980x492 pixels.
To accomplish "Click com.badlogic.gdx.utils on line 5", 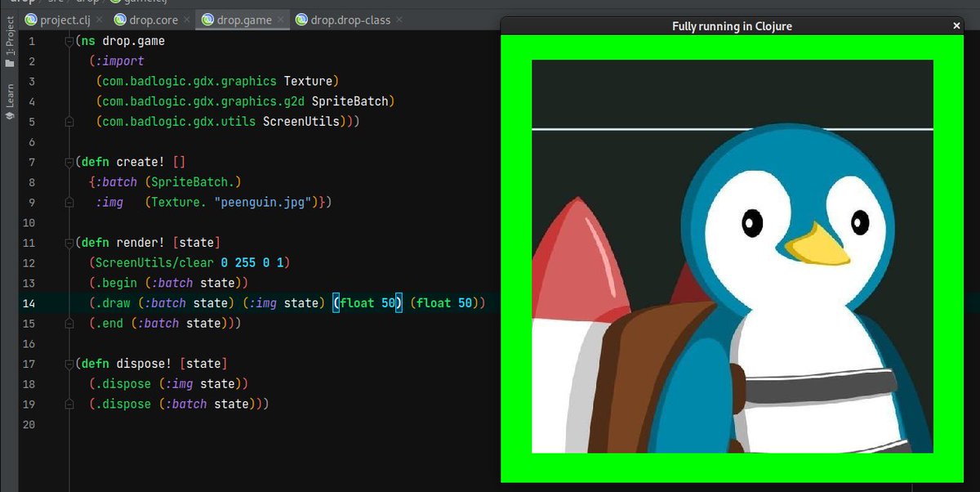I will (x=179, y=122).
